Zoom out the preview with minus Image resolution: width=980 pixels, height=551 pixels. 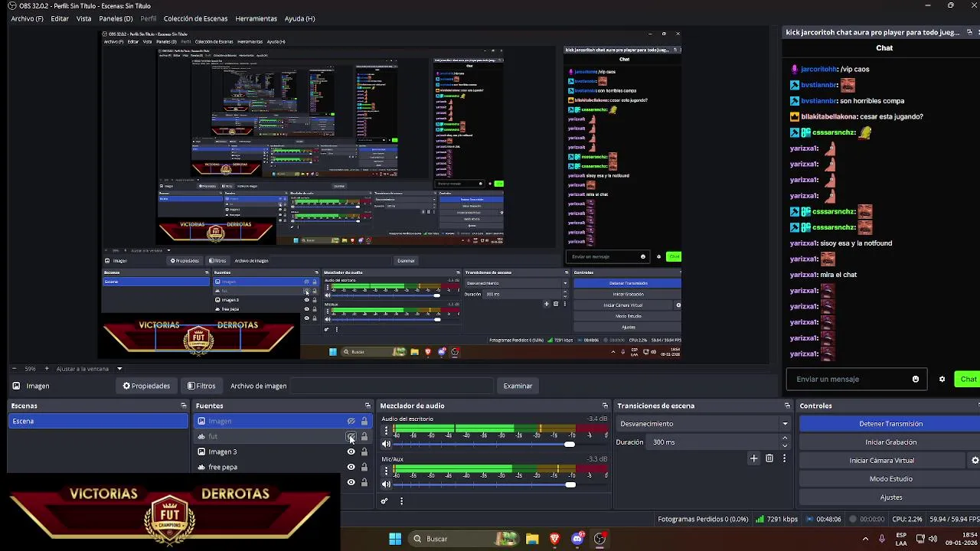[14, 369]
